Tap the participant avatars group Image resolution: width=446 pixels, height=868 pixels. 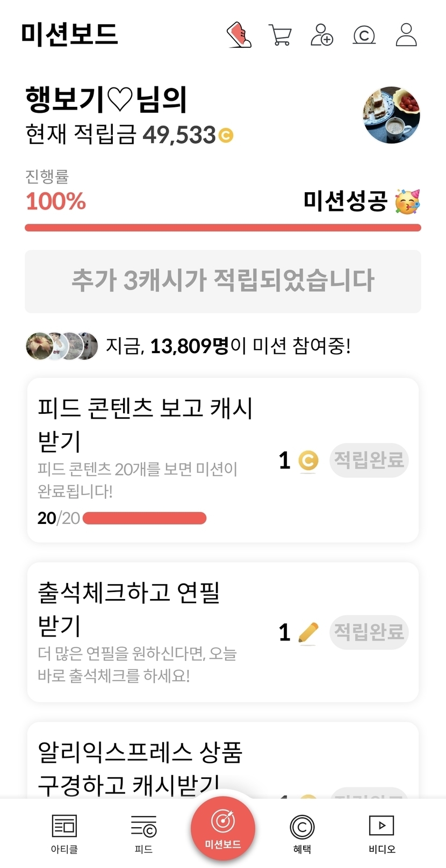(62, 346)
